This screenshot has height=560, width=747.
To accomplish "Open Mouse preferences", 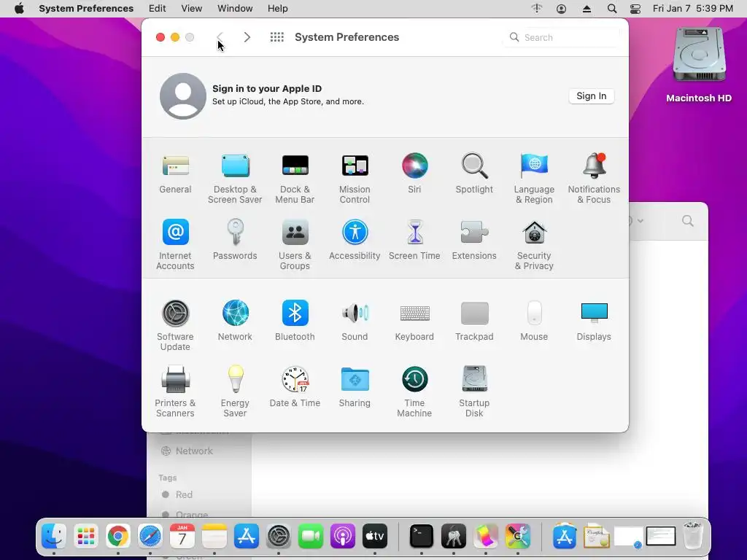I will click(534, 321).
